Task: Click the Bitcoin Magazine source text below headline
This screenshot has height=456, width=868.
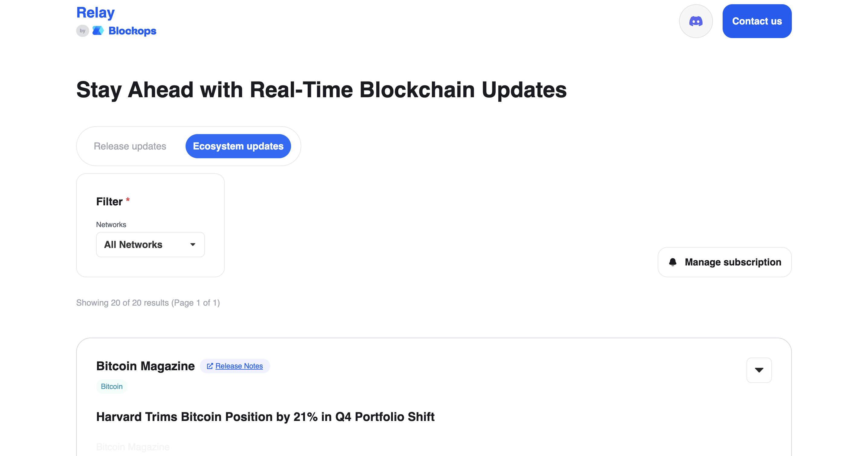Action: tap(133, 447)
